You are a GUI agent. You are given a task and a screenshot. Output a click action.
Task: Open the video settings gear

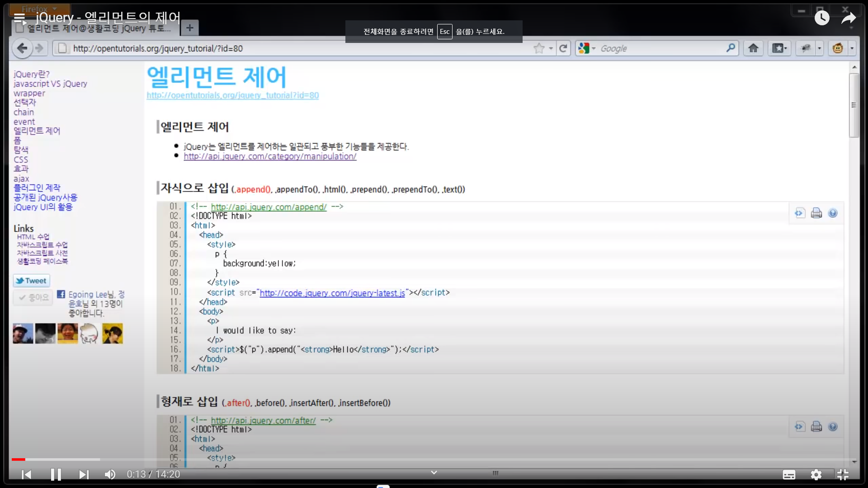pos(816,474)
